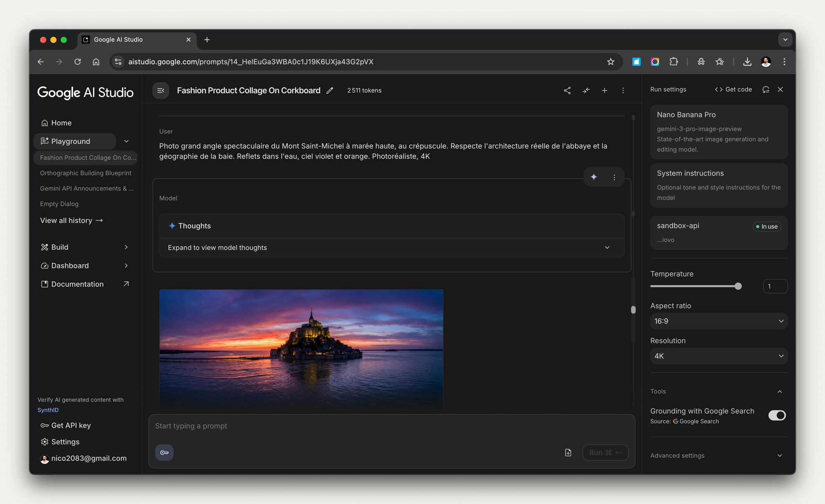Click the add file icon near Run

tap(568, 452)
